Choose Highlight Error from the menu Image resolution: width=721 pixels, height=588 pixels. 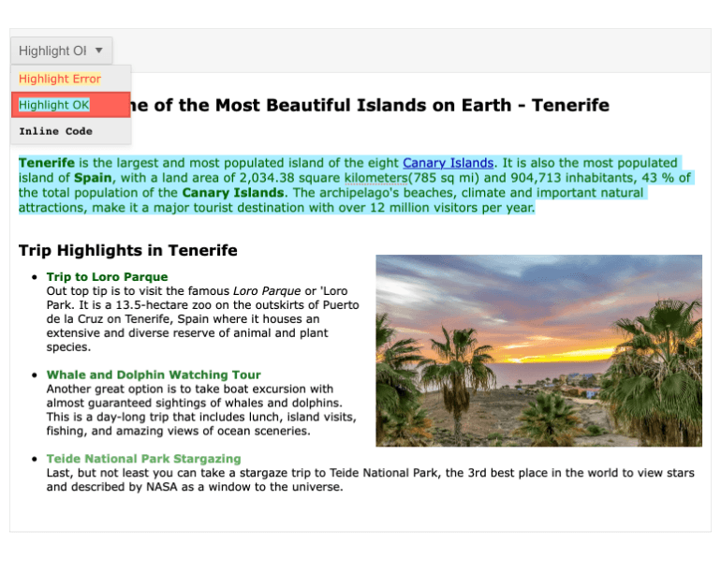tap(60, 79)
